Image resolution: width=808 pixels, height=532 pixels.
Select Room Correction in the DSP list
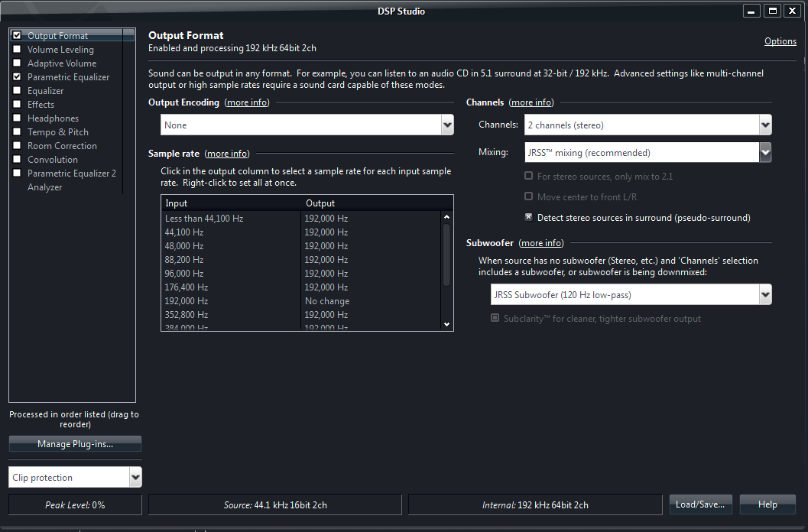click(62, 146)
